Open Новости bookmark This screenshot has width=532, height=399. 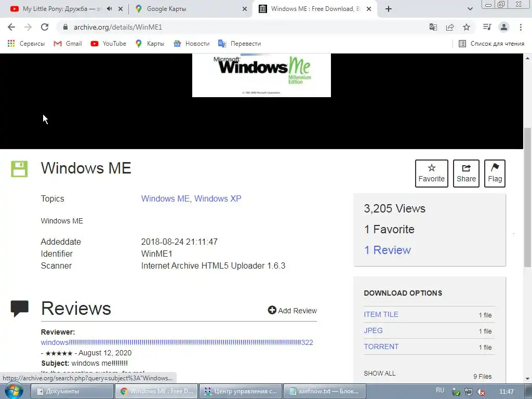coord(192,44)
